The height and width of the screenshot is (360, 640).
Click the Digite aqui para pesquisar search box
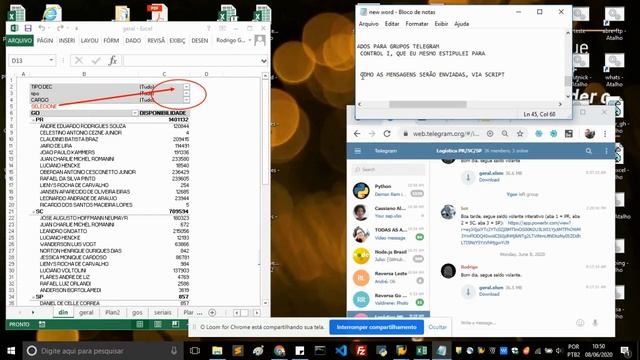104,351
